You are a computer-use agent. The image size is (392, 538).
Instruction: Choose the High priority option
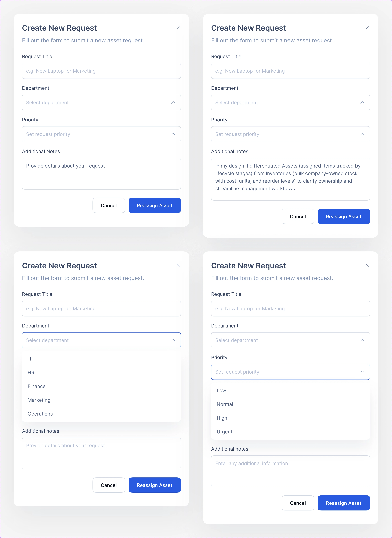[x=290, y=418]
